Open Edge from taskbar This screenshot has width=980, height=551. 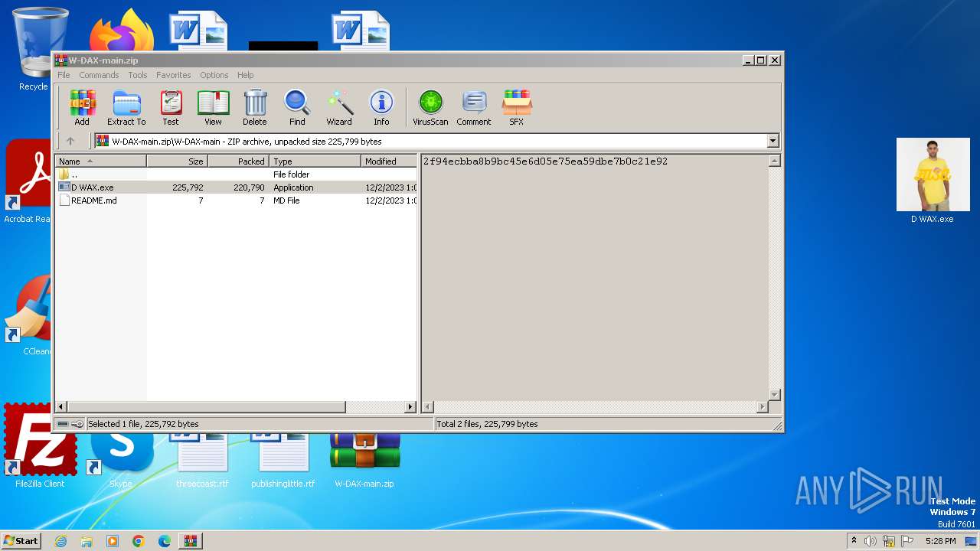pyautogui.click(x=165, y=541)
